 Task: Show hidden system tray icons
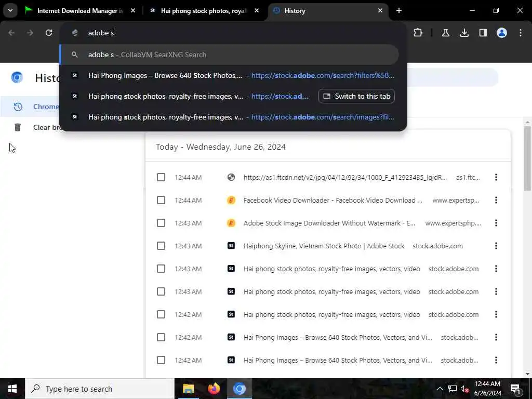[x=440, y=389]
